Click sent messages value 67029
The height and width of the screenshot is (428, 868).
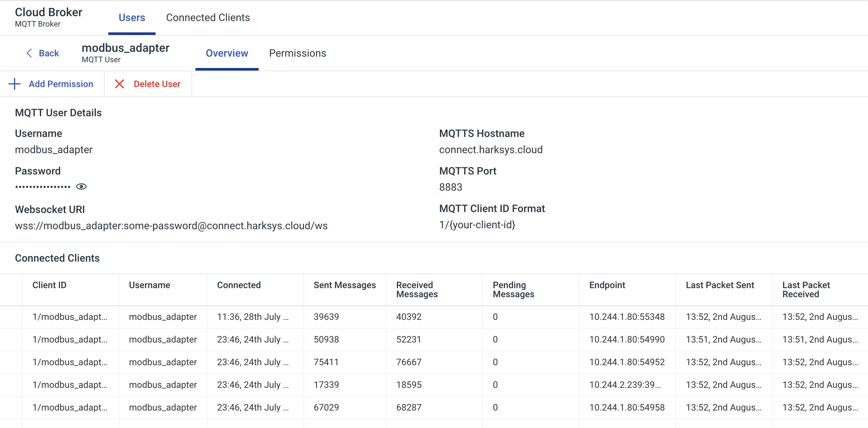pyautogui.click(x=326, y=407)
